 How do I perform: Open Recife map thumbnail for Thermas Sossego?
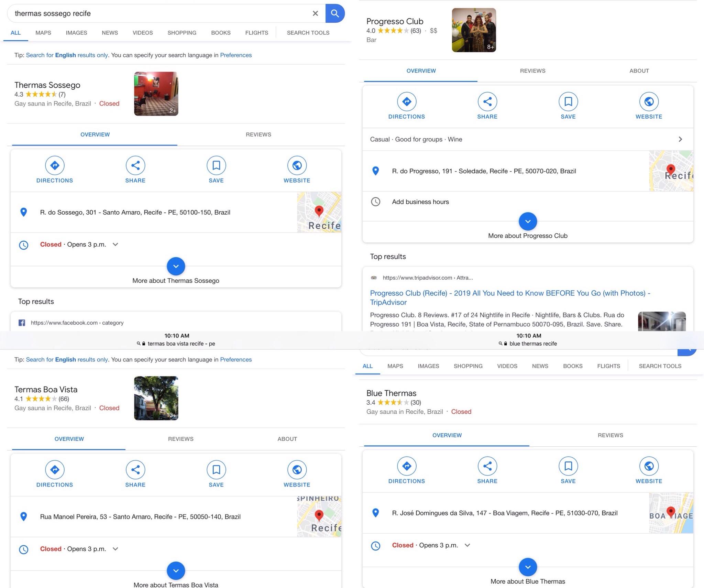click(319, 212)
